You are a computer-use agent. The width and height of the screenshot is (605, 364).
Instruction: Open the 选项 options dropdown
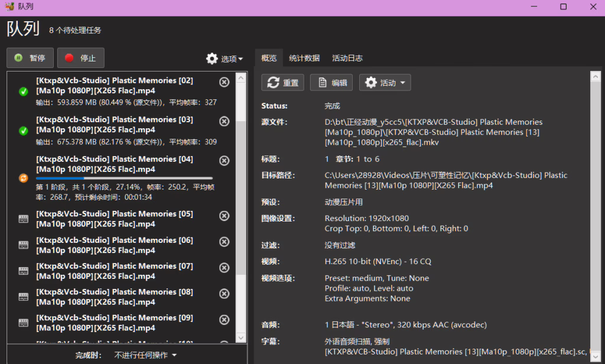(x=225, y=58)
